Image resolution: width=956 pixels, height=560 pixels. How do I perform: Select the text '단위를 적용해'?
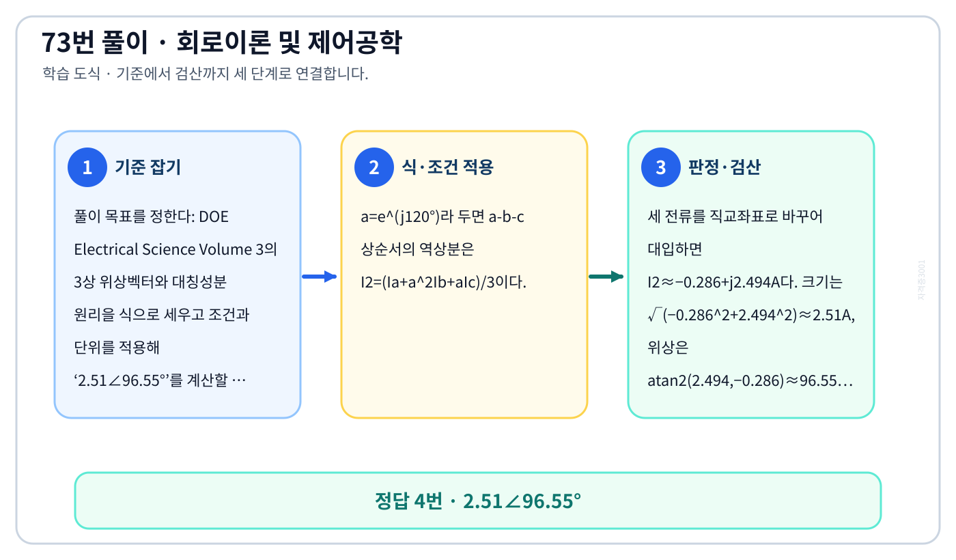pos(117,348)
